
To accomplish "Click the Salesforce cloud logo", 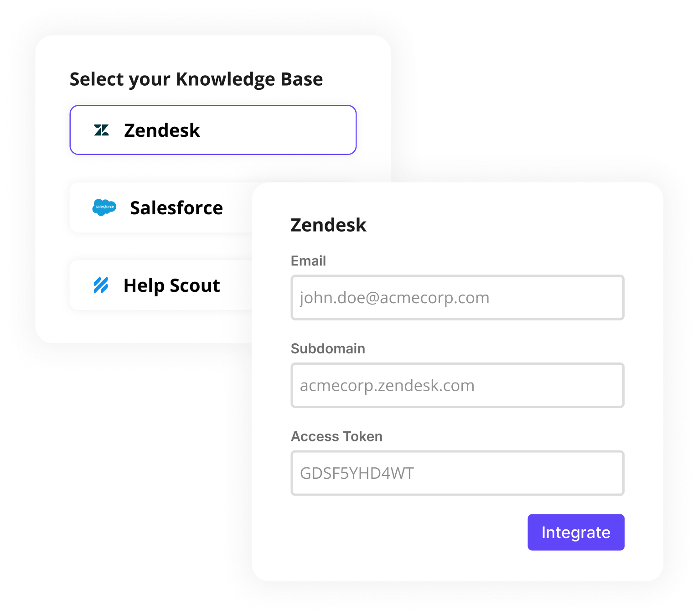I will [x=104, y=207].
